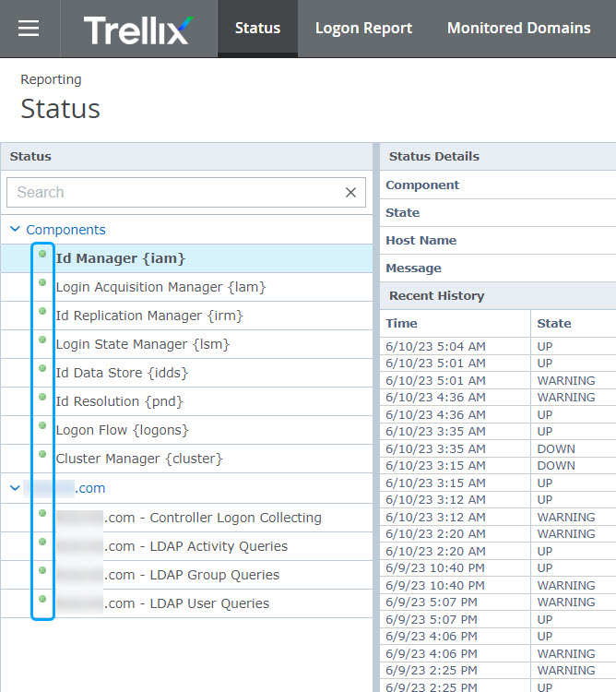Image resolution: width=616 pixels, height=692 pixels.
Task: Click the State column header
Action: tap(574, 324)
